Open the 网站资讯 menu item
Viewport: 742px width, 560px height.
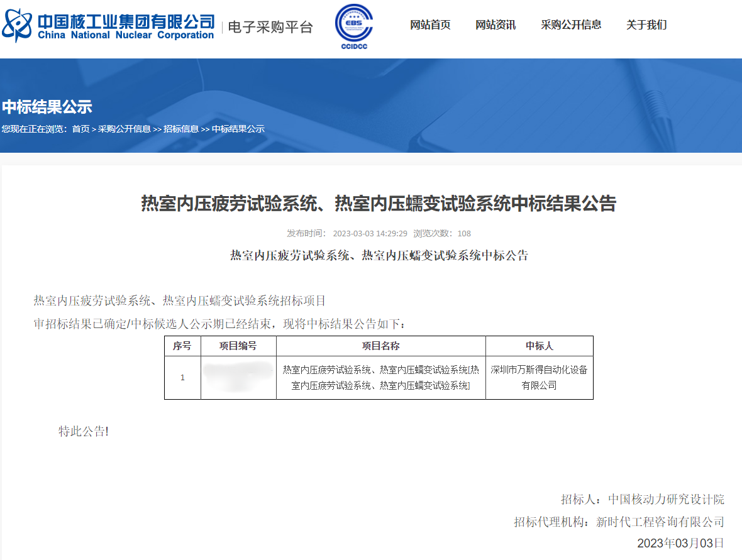[495, 25]
